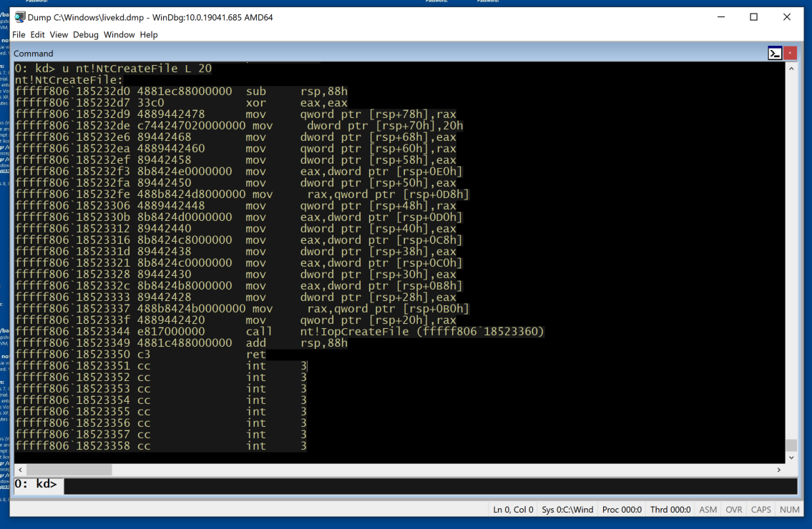Click the 'u nt!NtCreateFile L 20' command line
Viewport: 812px width, 529px height.
click(x=113, y=69)
